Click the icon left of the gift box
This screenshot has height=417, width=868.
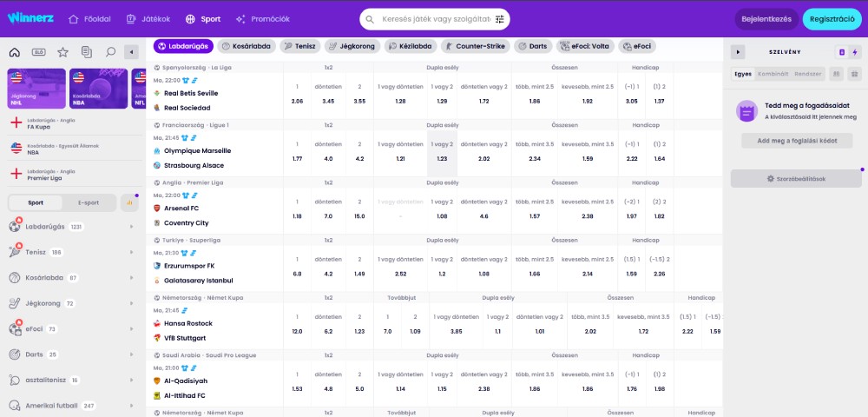pyautogui.click(x=836, y=74)
